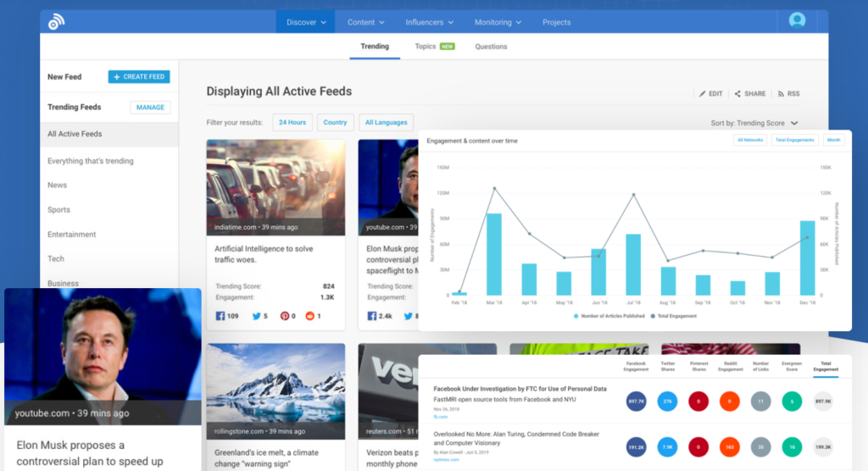Viewport: 868px width, 471px height.
Task: Click the Share icon for feeds
Action: (738, 94)
